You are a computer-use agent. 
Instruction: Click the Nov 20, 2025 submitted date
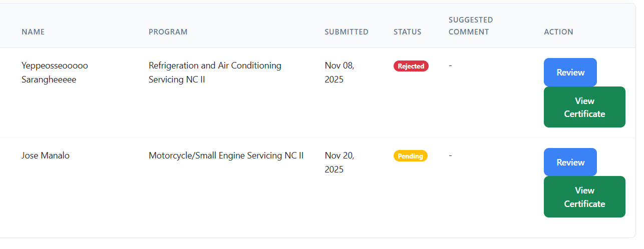pyautogui.click(x=339, y=162)
